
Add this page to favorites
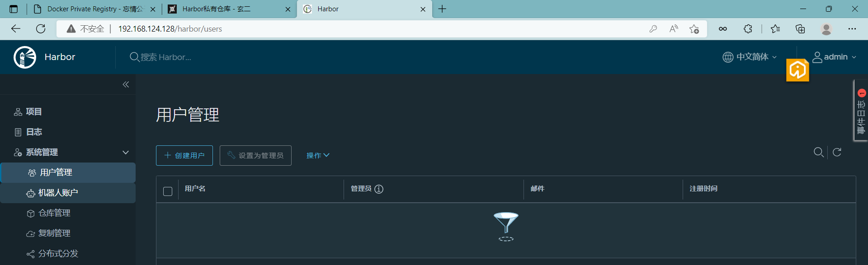[694, 29]
